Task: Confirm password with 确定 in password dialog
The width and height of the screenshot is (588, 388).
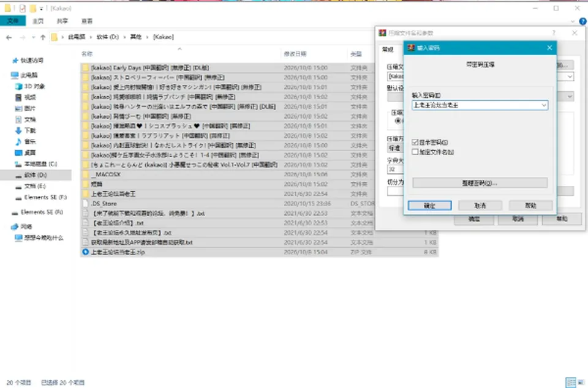Action: (x=430, y=206)
